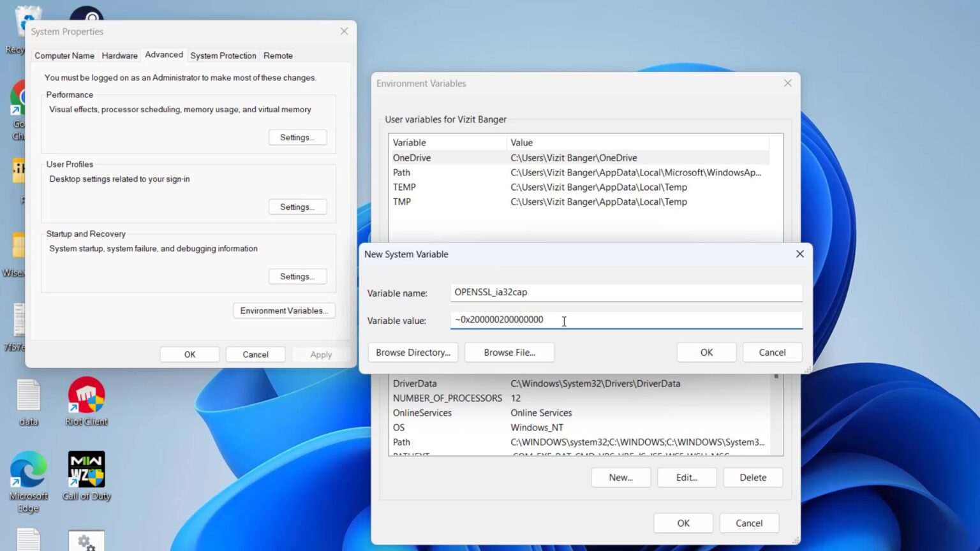
Task: Click into the Variable value field
Action: [625, 320]
